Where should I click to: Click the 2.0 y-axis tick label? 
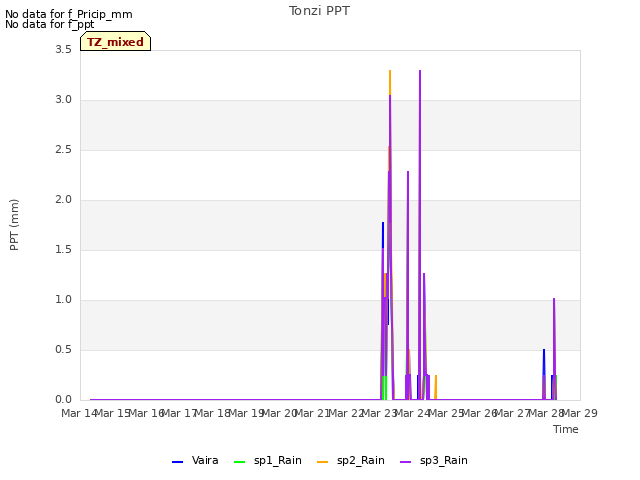[63, 200]
